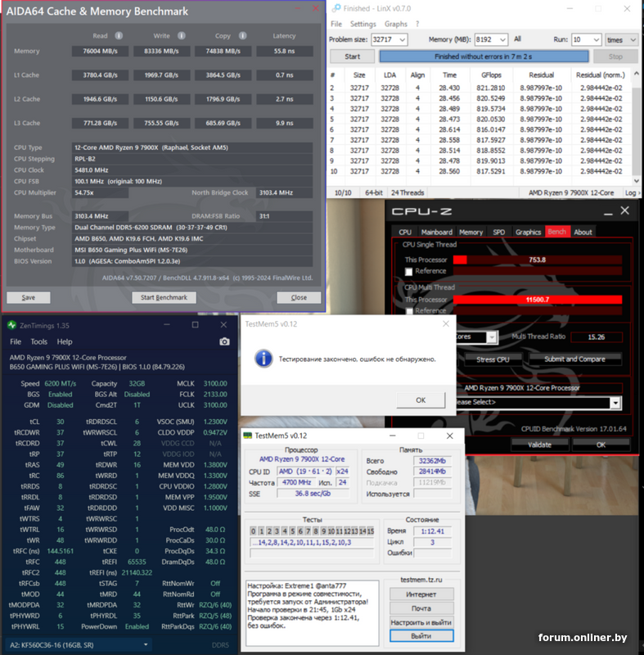Click the CPU Single Thread 753.8 score bar
Viewport: 644px width, 655px height.
[538, 260]
